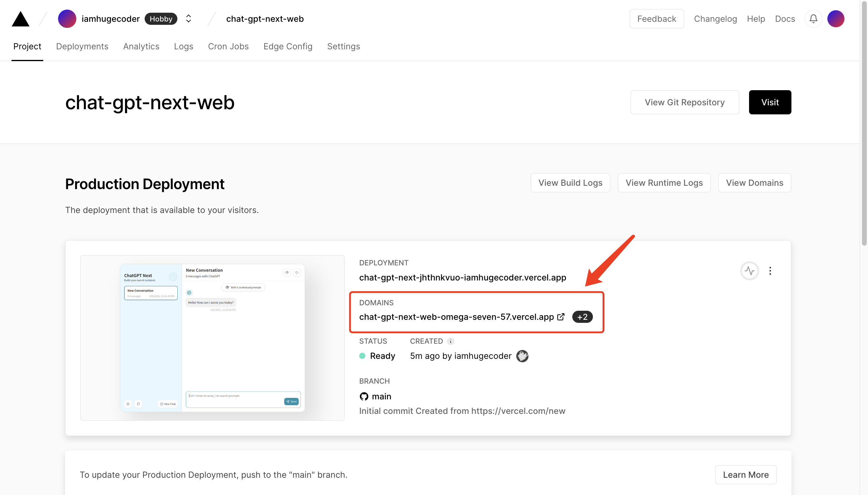Click the committer avatar next to iamhugecoder
Screen dimensions: 868x495
522,356
